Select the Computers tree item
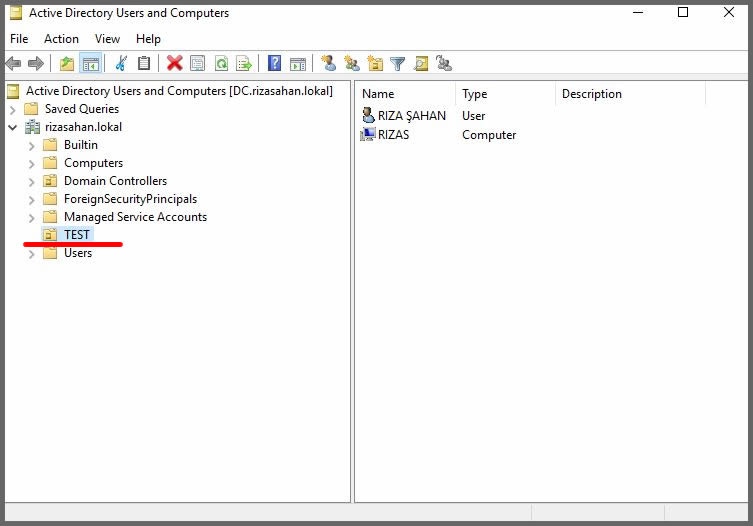753x526 pixels. click(94, 163)
